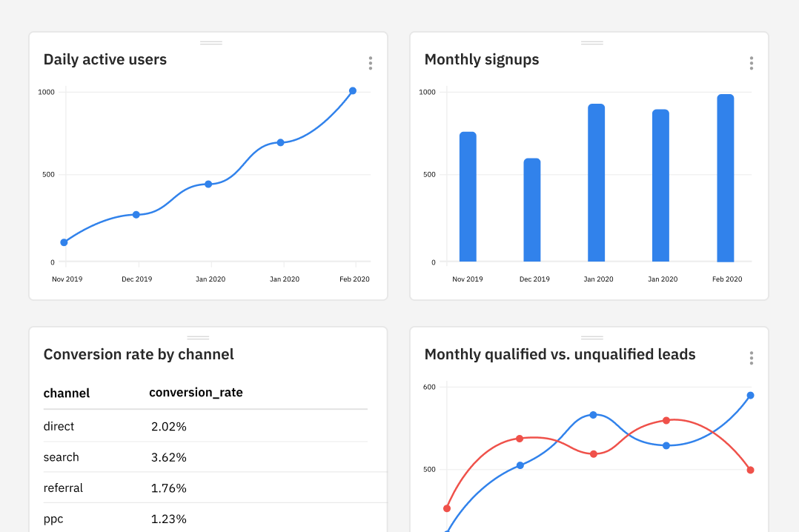Select the search channel cell
This screenshot has width=799, height=532.
pyautogui.click(x=61, y=457)
